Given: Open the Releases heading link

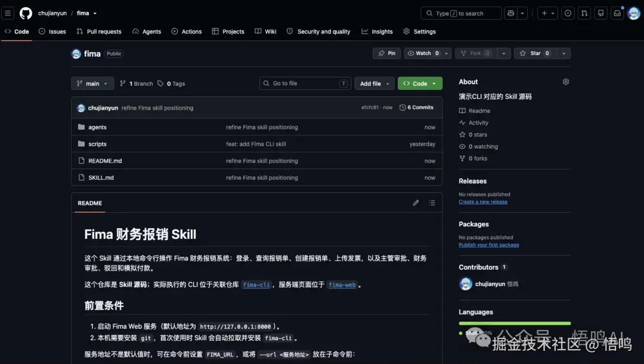Looking at the screenshot, I should (x=473, y=181).
